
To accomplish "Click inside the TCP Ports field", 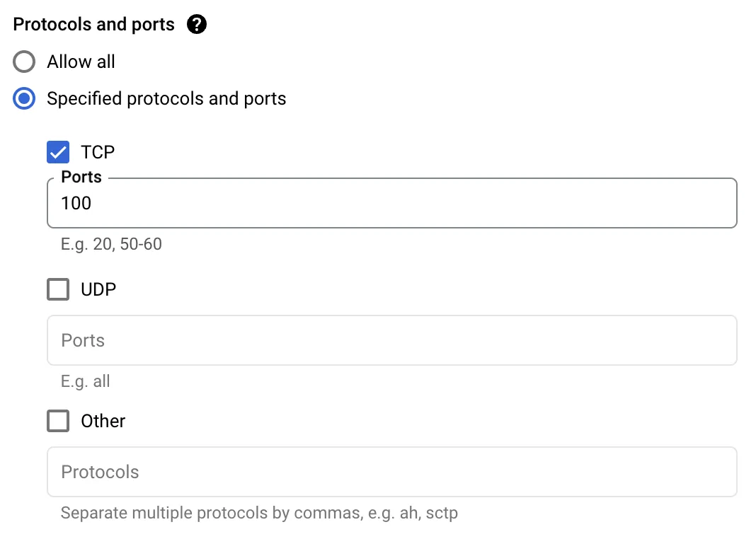I will 283,203.
